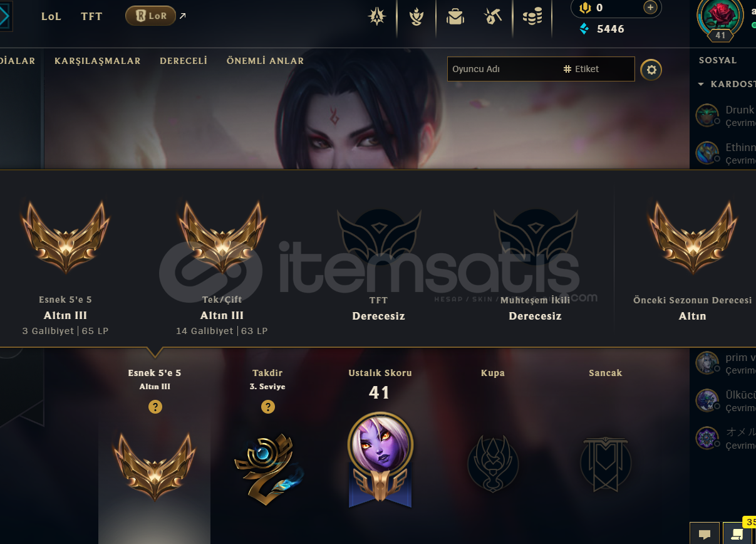756x544 pixels.
Task: Switch to the TFT tab
Action: (91, 17)
